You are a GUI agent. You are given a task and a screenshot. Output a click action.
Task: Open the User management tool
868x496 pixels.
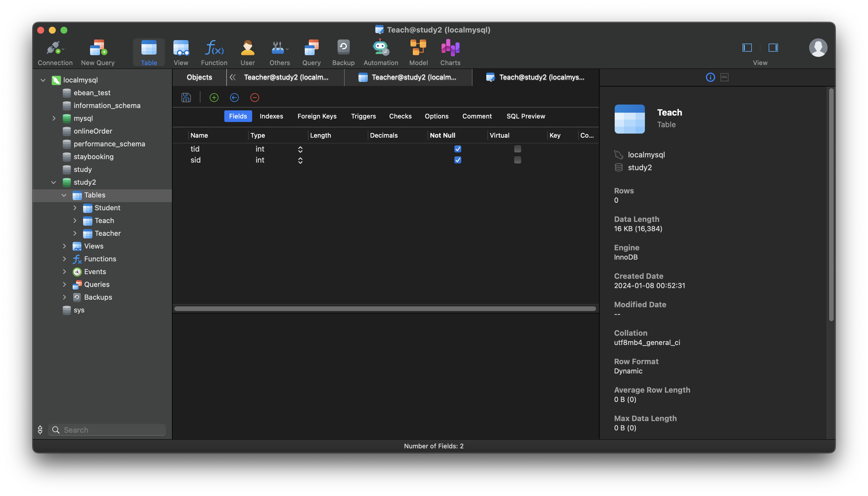247,52
